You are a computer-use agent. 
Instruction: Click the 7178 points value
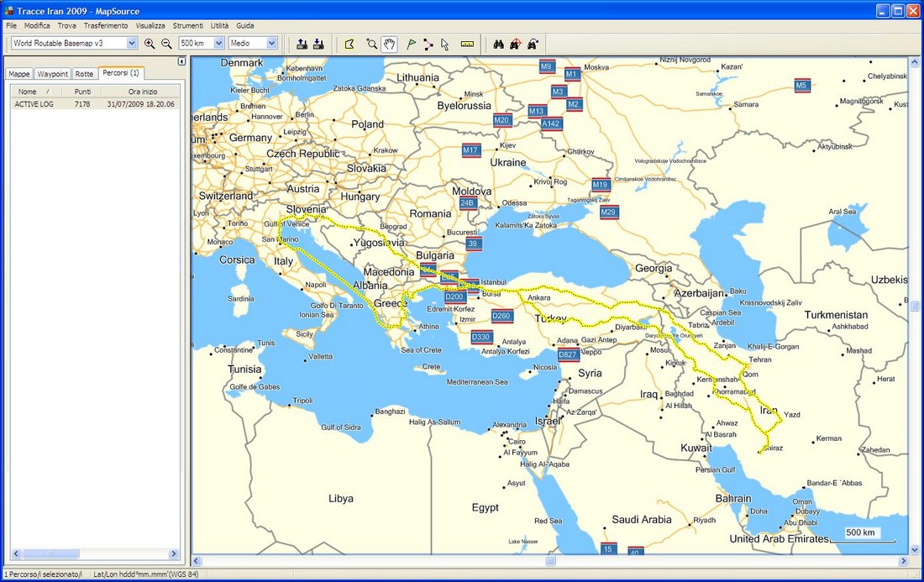click(82, 104)
